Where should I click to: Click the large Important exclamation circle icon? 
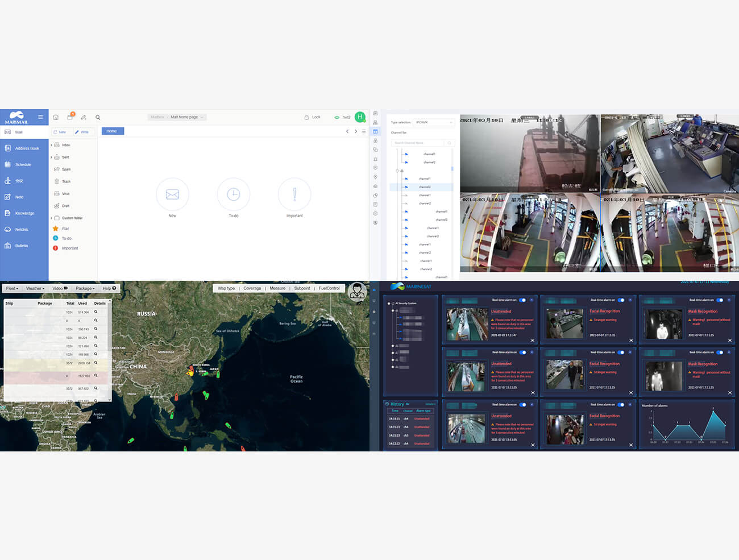(294, 194)
